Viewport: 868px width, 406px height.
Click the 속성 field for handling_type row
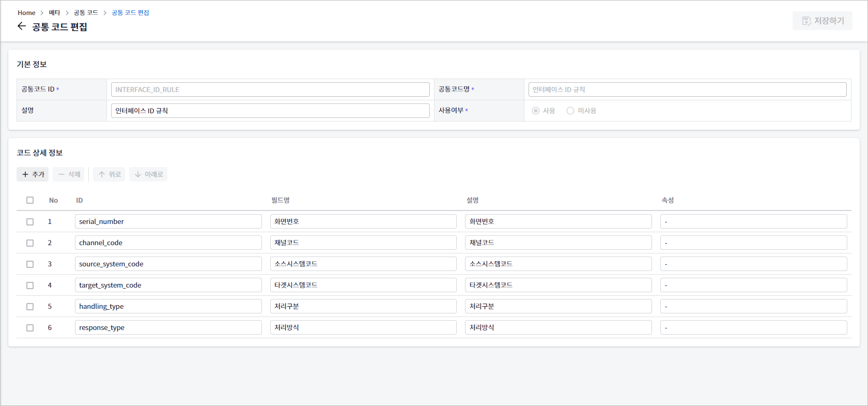[x=754, y=306]
